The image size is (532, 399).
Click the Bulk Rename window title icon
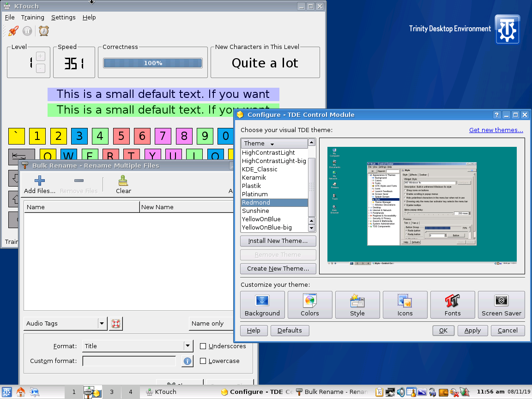tap(25, 166)
